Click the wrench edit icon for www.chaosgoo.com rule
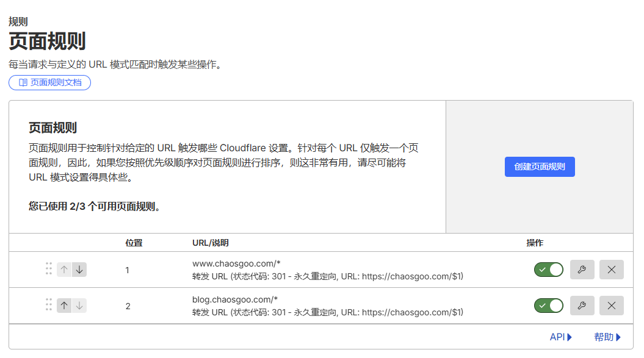The width and height of the screenshot is (644, 358). click(582, 270)
